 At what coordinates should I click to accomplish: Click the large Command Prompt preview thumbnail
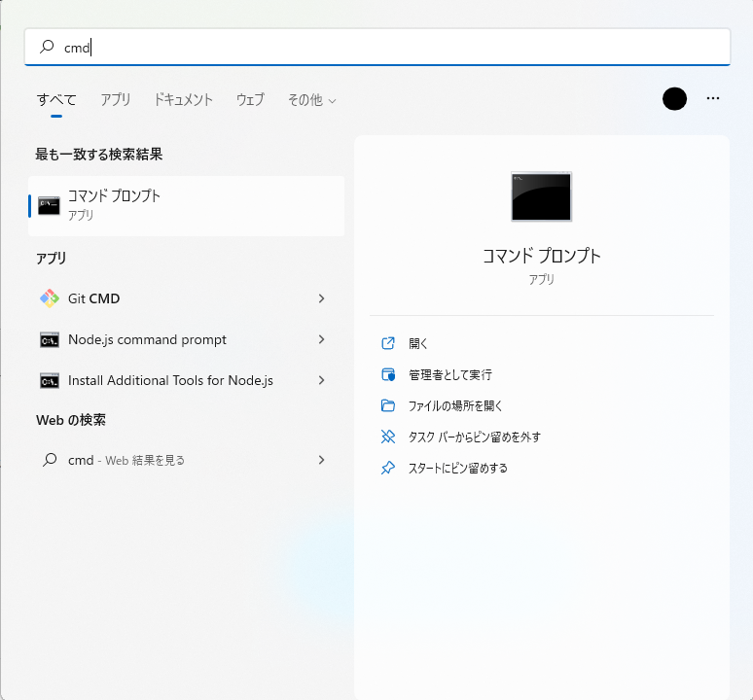(541, 196)
